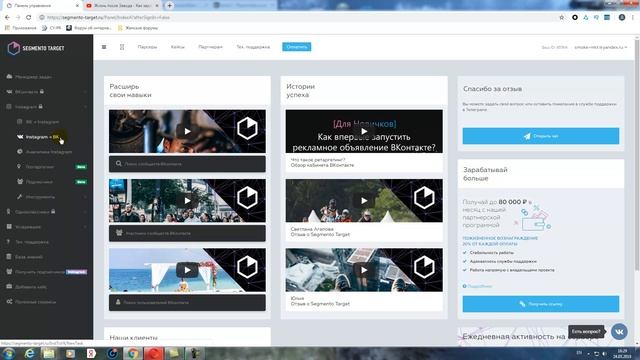Click the Подписчики people icon in sidebar
640x360 pixels.
pyautogui.click(x=20, y=182)
